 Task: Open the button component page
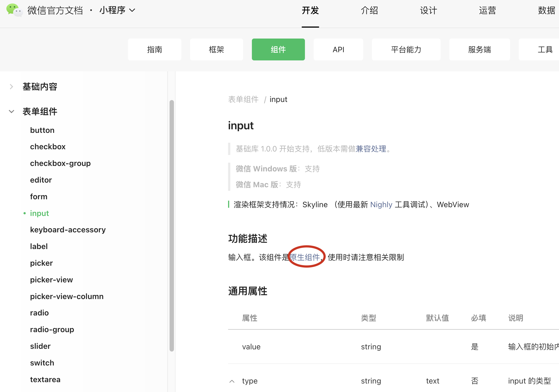[x=42, y=130]
